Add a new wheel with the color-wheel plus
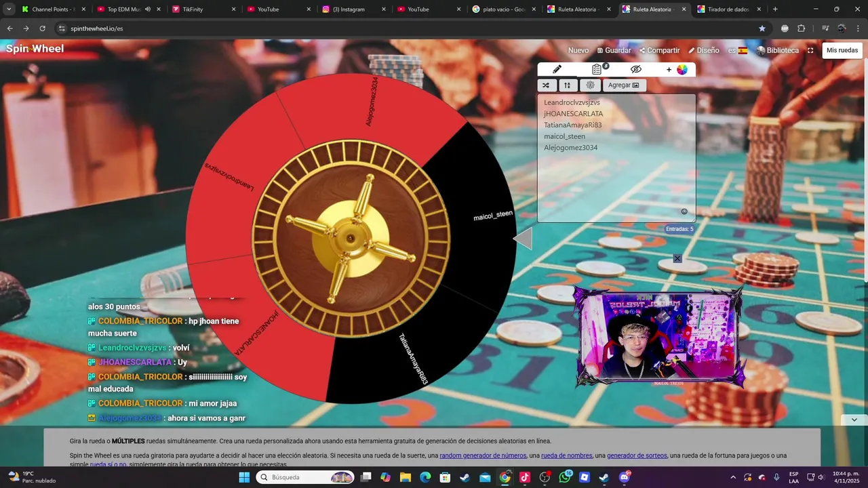The height and width of the screenshot is (488, 868). [677, 69]
